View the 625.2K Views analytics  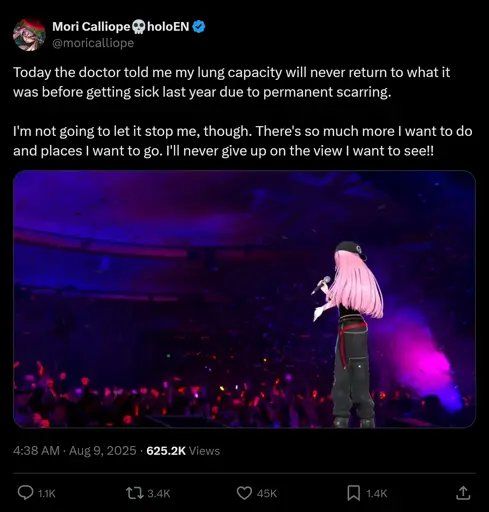point(183,451)
